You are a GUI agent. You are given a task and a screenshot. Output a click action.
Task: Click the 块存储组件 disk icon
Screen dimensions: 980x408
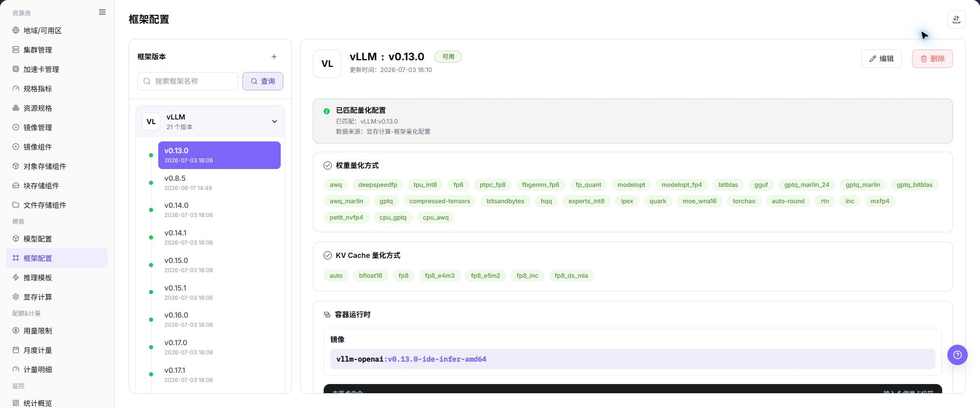tap(16, 186)
